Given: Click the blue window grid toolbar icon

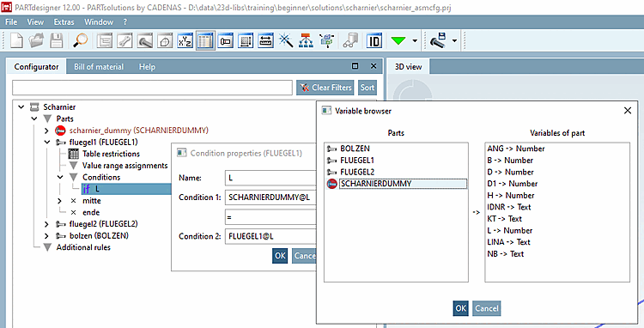Looking at the screenshot, I should pos(246,40).
